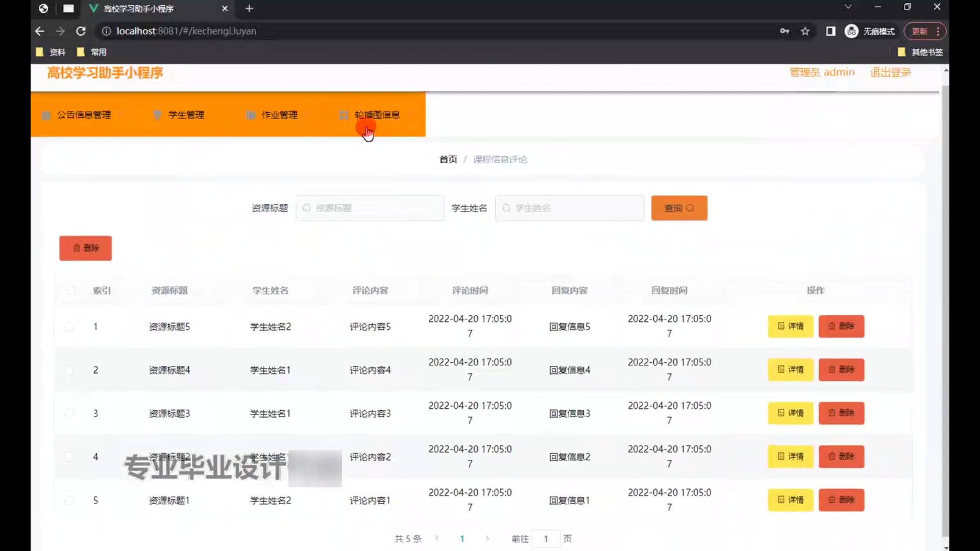Open the browser 更新 menu dots
This screenshot has width=980, height=551.
pyautogui.click(x=938, y=31)
